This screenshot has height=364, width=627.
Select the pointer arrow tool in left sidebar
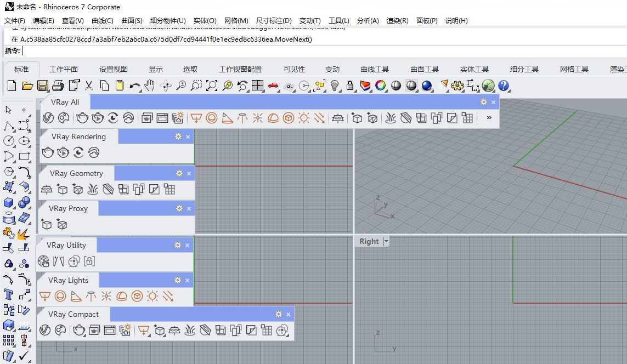click(8, 110)
